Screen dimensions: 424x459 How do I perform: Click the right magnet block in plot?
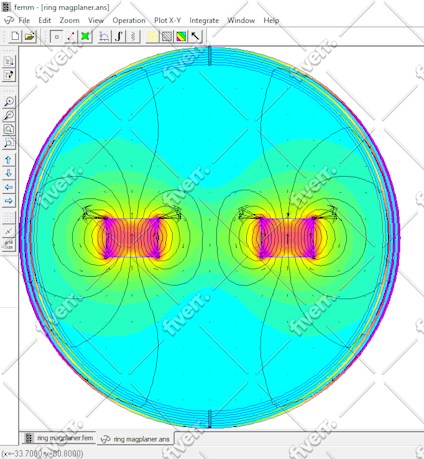(288, 238)
